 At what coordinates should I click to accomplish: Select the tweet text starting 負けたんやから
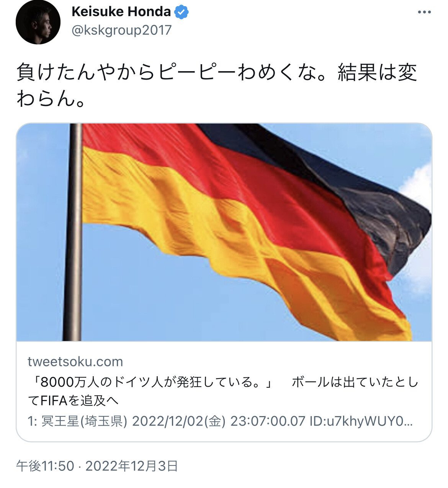(x=217, y=85)
